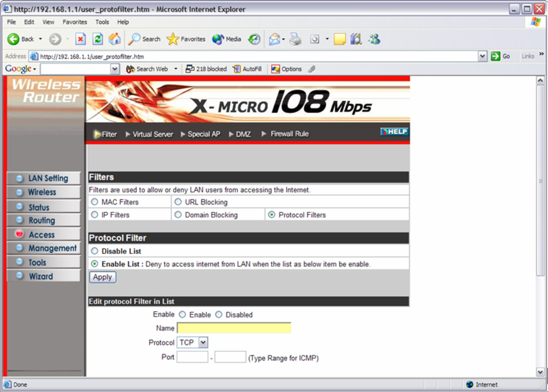Click the Research book icon
This screenshot has width=548, height=392.
[x=356, y=39]
